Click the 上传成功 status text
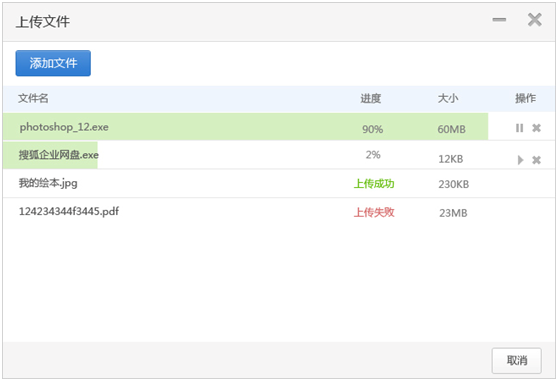The image size is (558, 381). pos(374,184)
